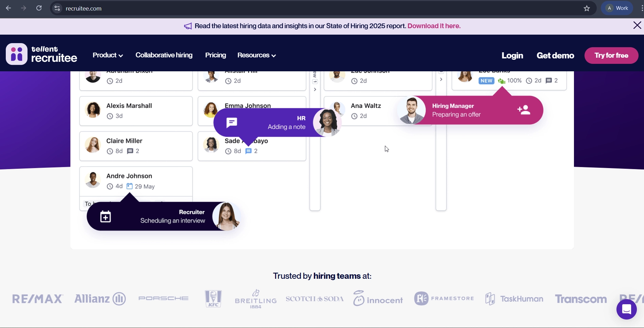
Task: Toggle the bookmark star in the address bar
Action: [587, 8]
